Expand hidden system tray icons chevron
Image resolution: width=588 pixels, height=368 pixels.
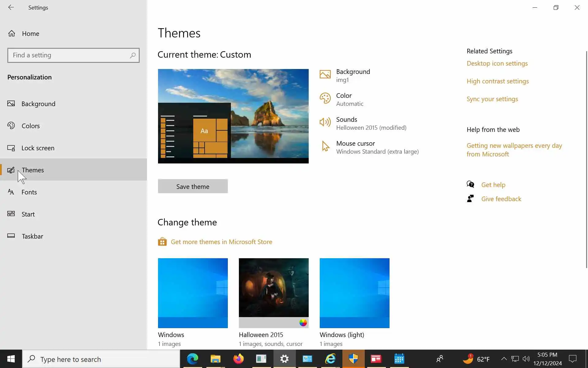click(503, 359)
